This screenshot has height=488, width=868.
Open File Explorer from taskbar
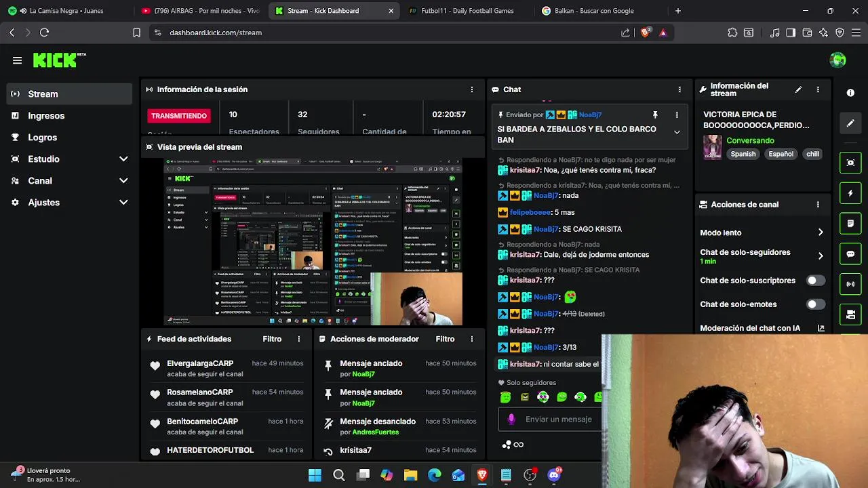410,475
